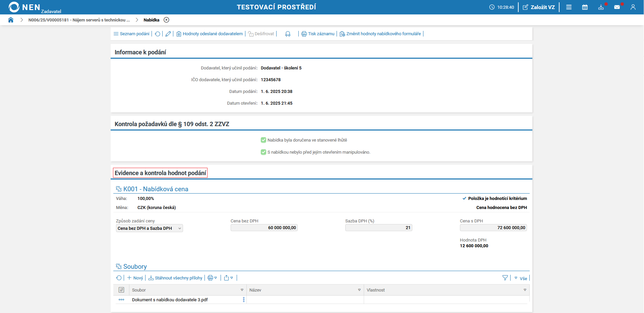Click the pencil edit icon in toolbar
This screenshot has height=313, width=644.
(168, 34)
